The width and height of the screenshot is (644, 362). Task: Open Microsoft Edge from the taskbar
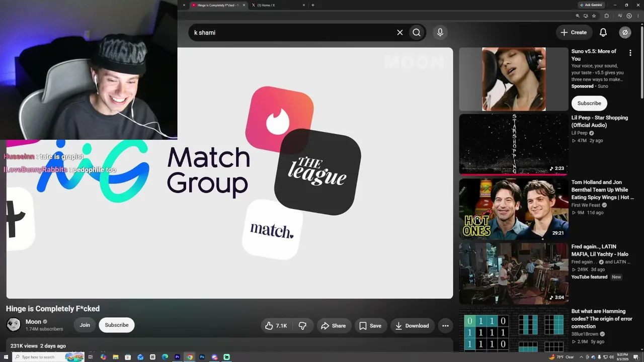pyautogui.click(x=165, y=357)
